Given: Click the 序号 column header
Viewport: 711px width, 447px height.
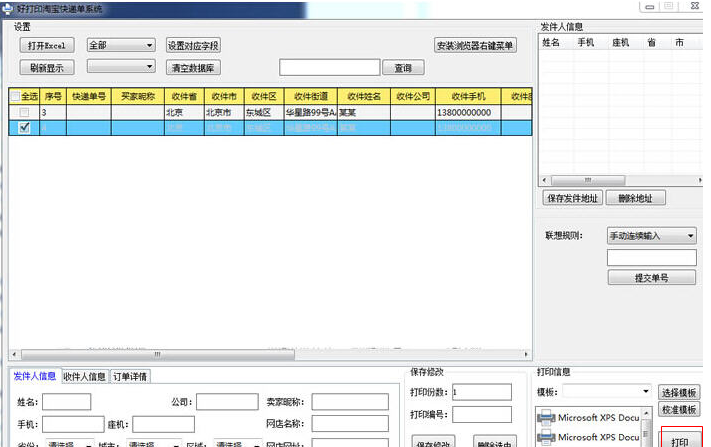Looking at the screenshot, I should [x=53, y=97].
